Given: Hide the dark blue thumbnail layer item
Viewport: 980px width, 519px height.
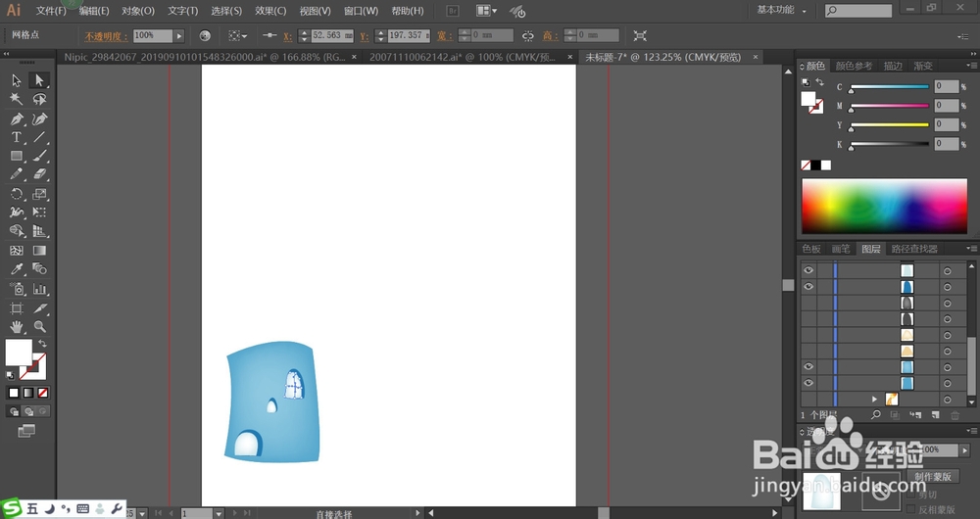Looking at the screenshot, I should click(x=808, y=287).
